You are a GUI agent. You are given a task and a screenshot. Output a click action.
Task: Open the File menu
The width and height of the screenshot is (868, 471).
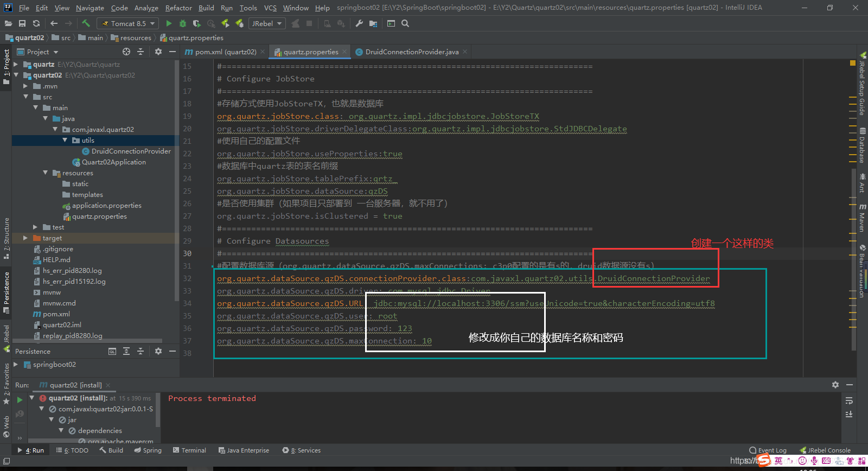pos(24,8)
